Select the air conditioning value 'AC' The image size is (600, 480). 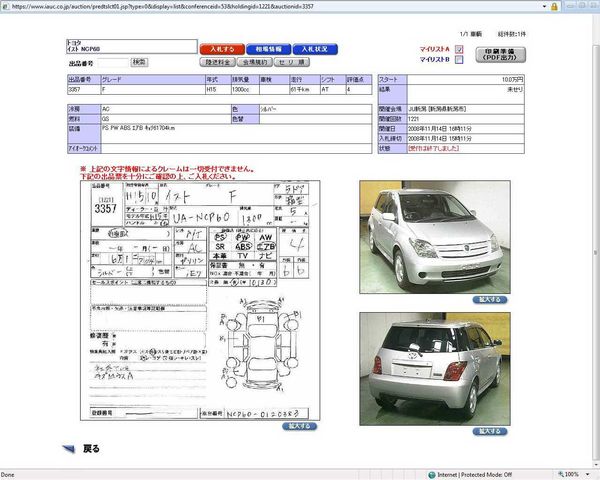click(106, 109)
